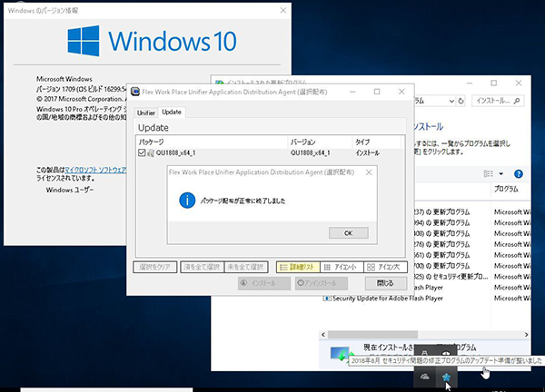
Task: Select the '276) の 更新プログラム' row
Action: [472, 244]
